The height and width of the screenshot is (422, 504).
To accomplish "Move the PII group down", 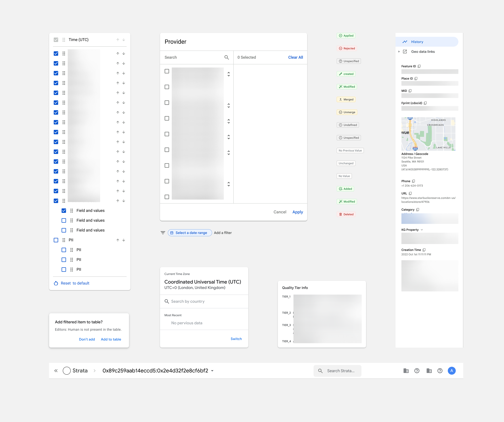I will click(124, 240).
